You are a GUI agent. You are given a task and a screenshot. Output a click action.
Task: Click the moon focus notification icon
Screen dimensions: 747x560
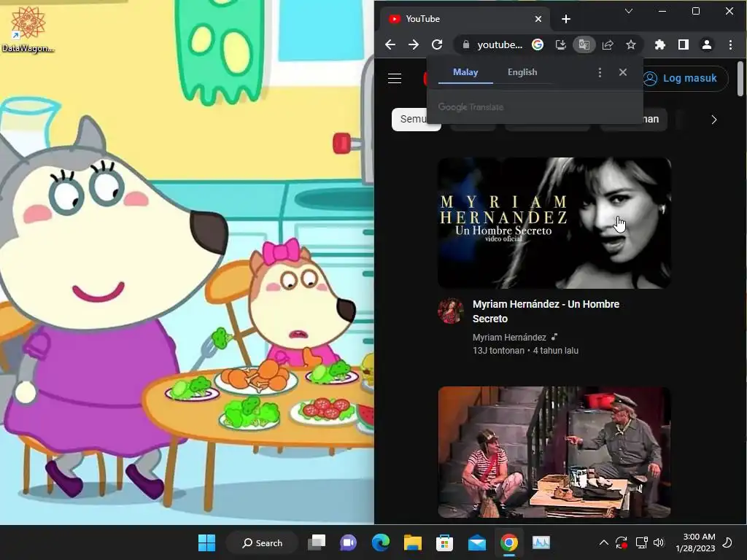tap(727, 542)
